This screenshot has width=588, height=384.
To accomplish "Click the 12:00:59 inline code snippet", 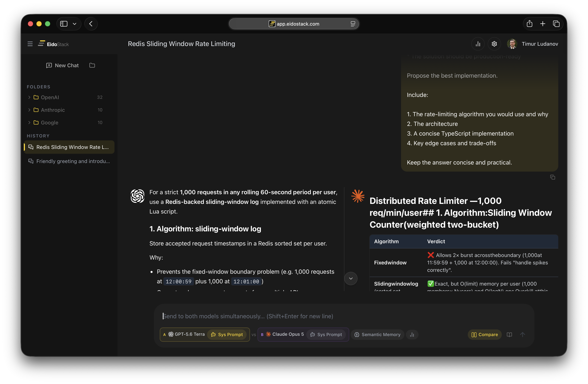I will (178, 282).
